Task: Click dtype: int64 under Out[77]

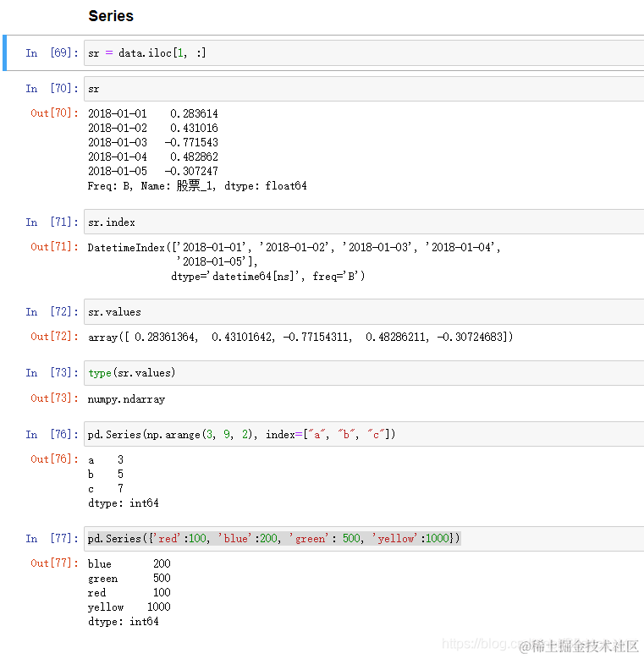Action: [124, 622]
